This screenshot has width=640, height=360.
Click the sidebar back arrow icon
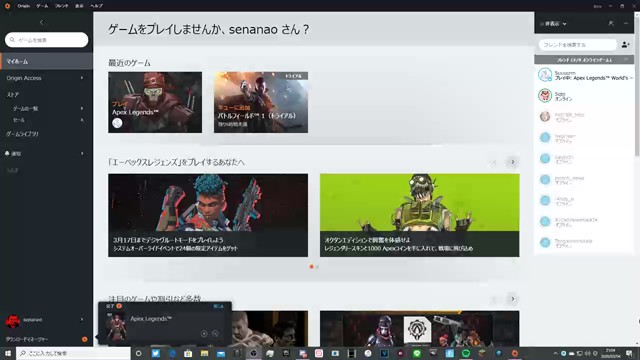point(41,22)
